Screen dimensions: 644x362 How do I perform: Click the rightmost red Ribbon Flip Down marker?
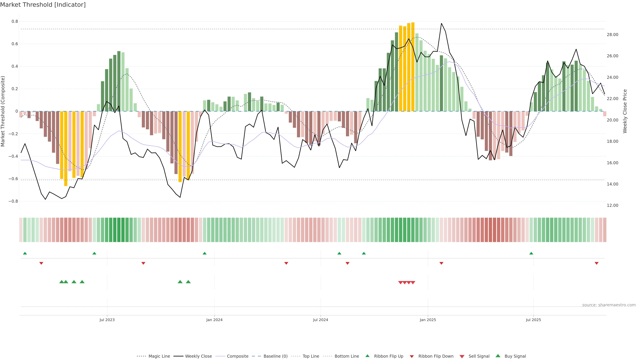click(597, 263)
